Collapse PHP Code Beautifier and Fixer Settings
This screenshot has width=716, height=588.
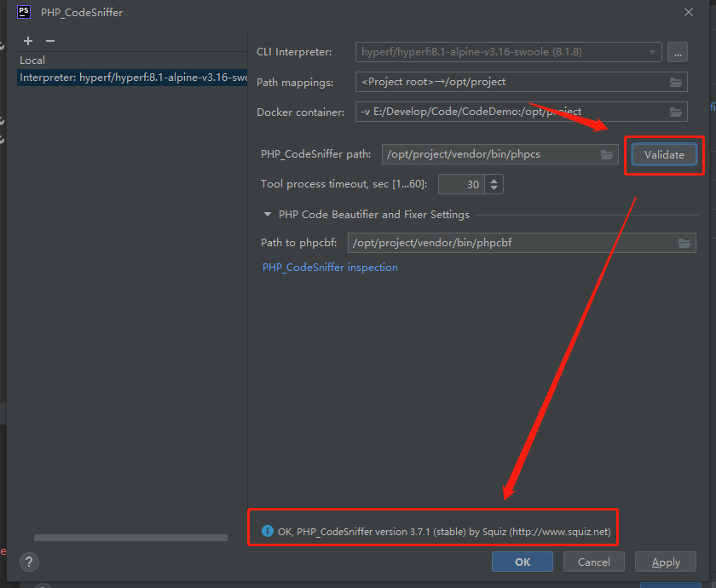point(268,215)
